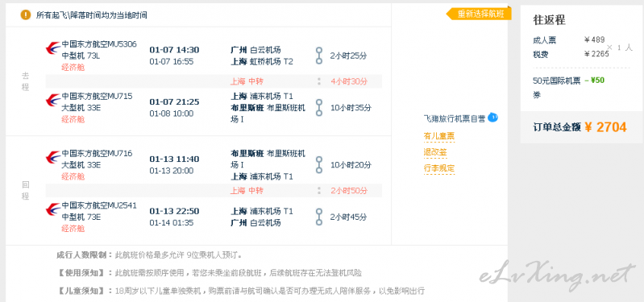The width and height of the screenshot is (644, 302).
Task: Select flight number 中国东方航空MU2541
Action: 99,205
